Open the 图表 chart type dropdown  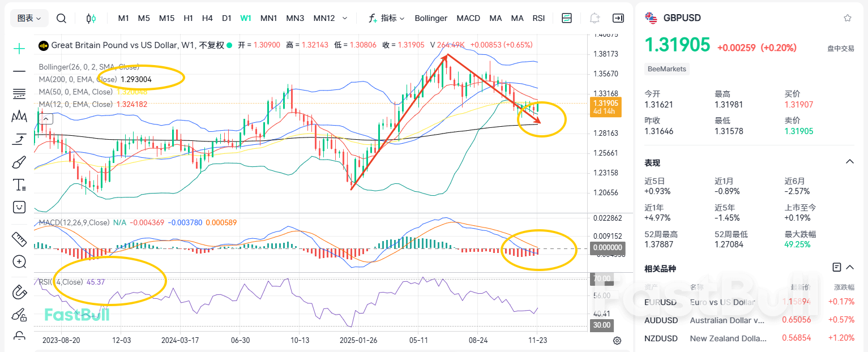pos(28,18)
